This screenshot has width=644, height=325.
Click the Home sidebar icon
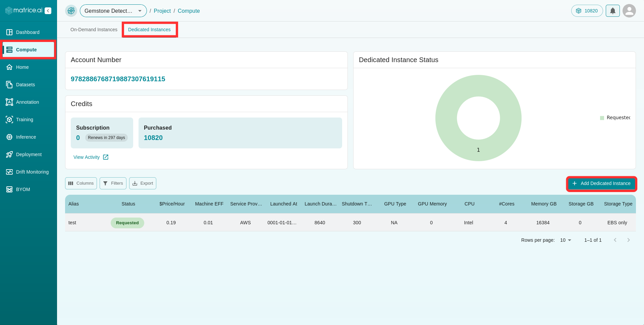coord(9,67)
